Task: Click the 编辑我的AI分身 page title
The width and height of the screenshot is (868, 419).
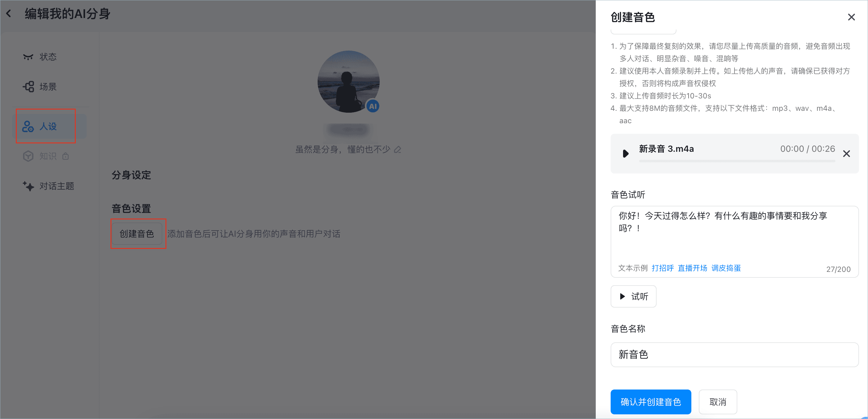Action: [x=67, y=14]
